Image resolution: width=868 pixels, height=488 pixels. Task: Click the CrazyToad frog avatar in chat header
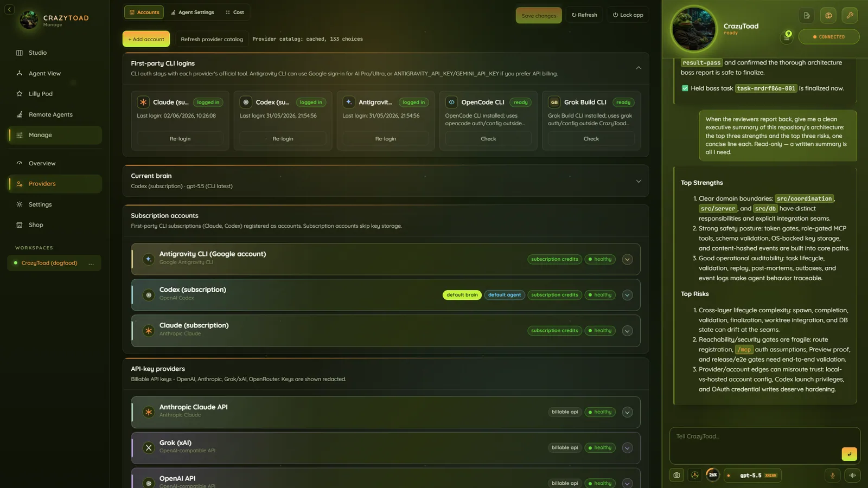coord(694,29)
